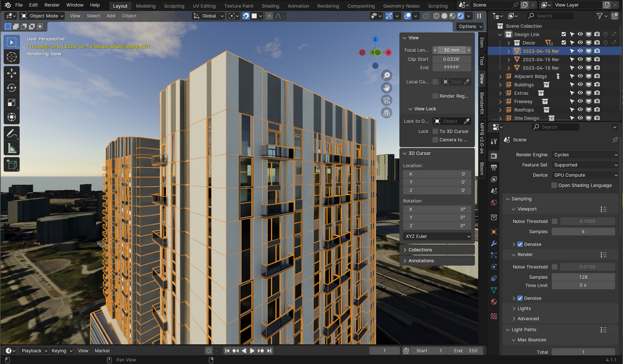Switch to Geometry Nodes workspace tab
Viewport: 623px width, 364px height.
[401, 6]
